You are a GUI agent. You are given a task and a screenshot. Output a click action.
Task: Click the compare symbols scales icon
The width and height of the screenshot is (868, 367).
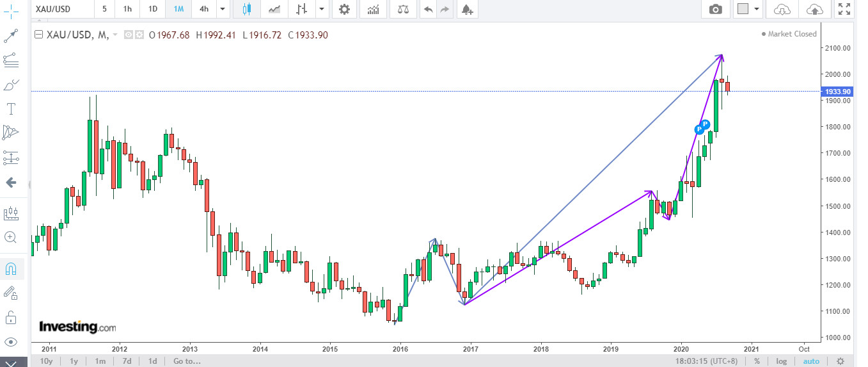tap(402, 9)
